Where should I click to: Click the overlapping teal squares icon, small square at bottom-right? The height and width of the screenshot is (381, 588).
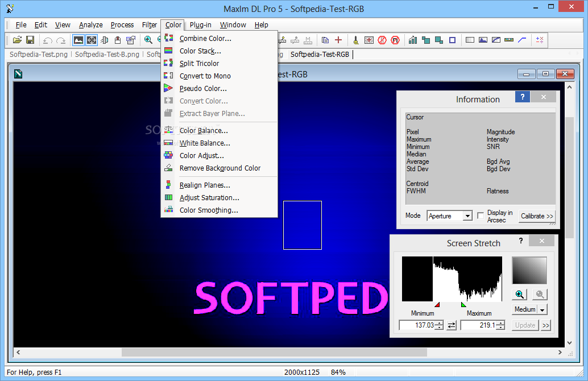pyautogui.click(x=439, y=40)
